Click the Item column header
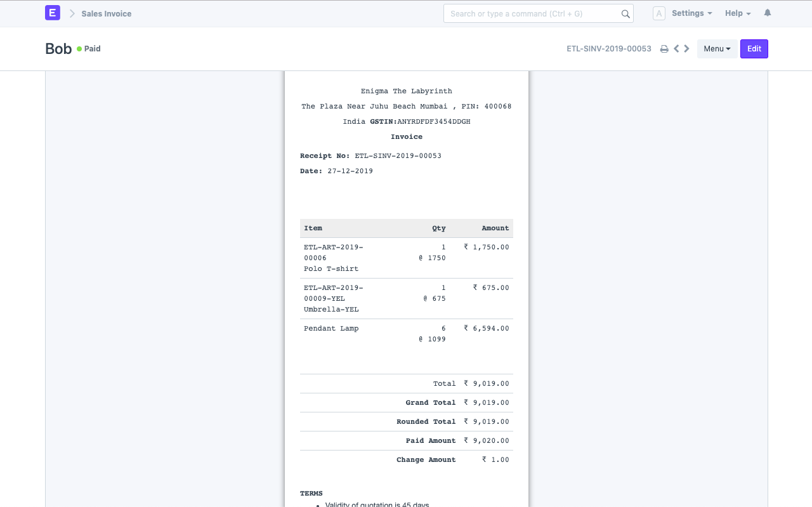Screen dimensions: 812x507 (313, 228)
